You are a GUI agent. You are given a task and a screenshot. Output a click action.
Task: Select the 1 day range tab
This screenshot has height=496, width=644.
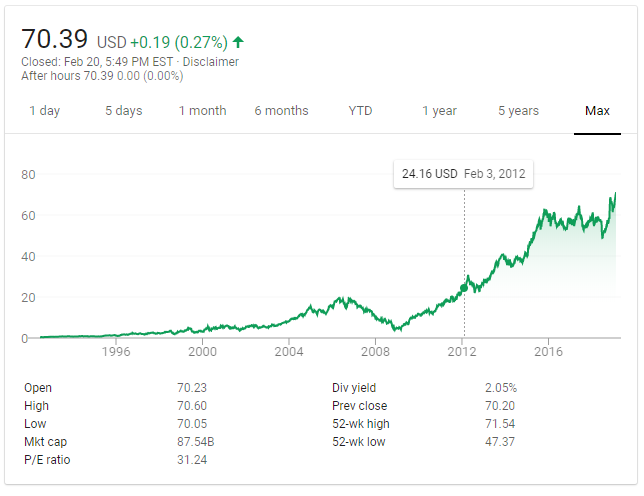44,111
